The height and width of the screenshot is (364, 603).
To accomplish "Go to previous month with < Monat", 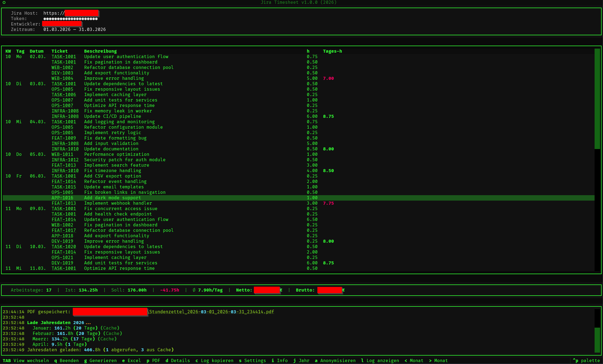I will [x=414, y=360].
